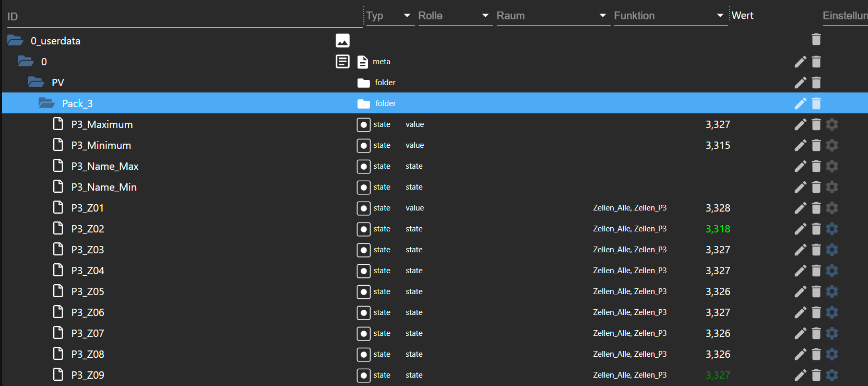Delete the P3_Z06 object
This screenshot has height=386, width=868.
click(x=816, y=312)
